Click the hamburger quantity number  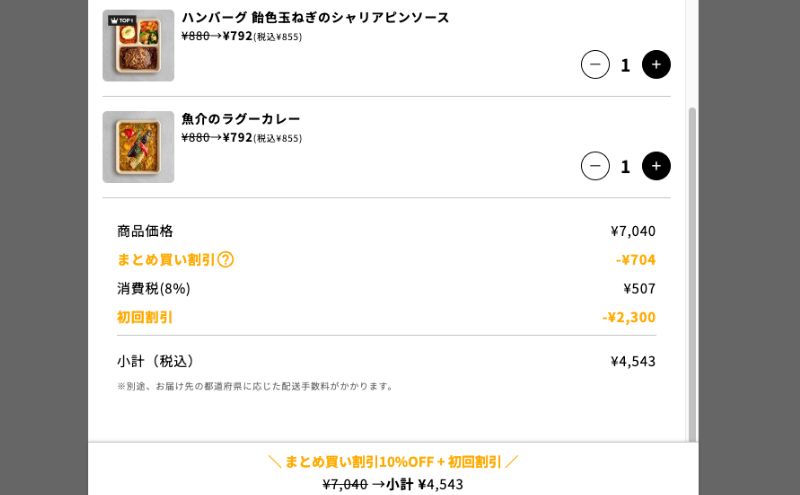(x=625, y=65)
